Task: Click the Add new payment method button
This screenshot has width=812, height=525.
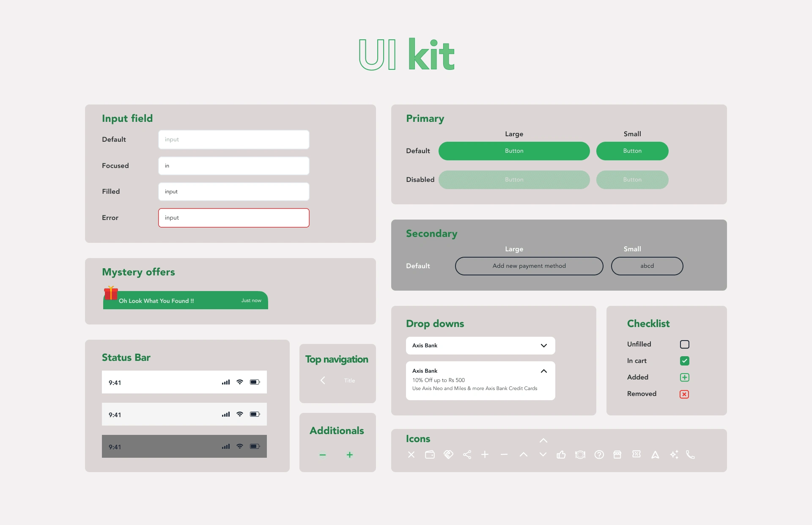Action: click(528, 266)
